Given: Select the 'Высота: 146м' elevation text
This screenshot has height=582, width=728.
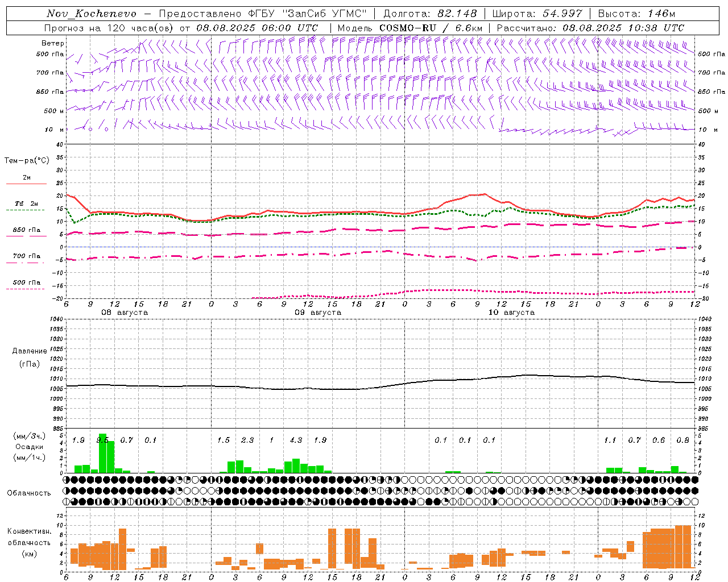Looking at the screenshot, I should (636, 14).
